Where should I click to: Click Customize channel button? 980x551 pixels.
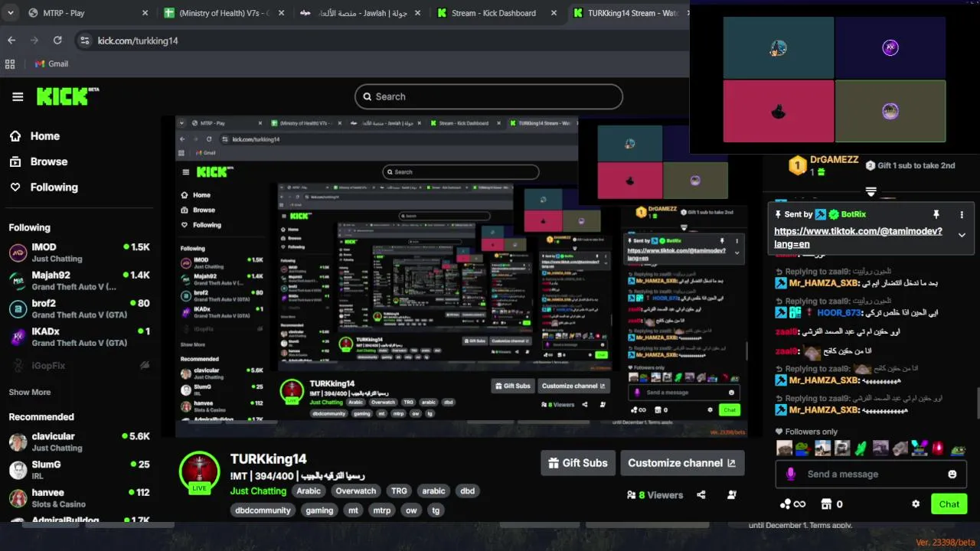[681, 462]
